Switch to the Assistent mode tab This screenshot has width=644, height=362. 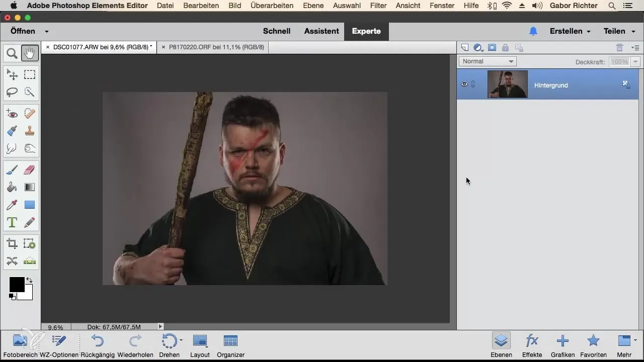(321, 31)
